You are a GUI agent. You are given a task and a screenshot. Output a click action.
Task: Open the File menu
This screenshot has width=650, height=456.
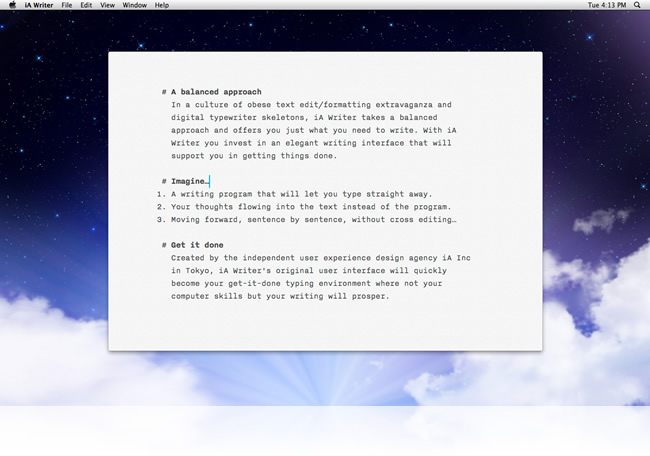[x=66, y=5]
